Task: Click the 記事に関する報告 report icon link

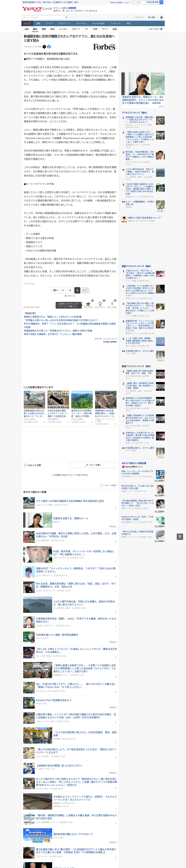Action: [32, 307]
